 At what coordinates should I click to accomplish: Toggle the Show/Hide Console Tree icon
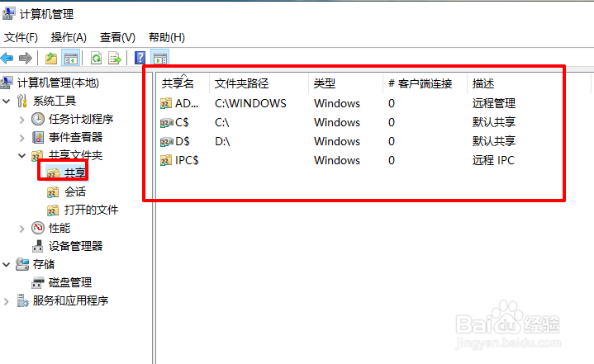pyautogui.click(x=71, y=59)
